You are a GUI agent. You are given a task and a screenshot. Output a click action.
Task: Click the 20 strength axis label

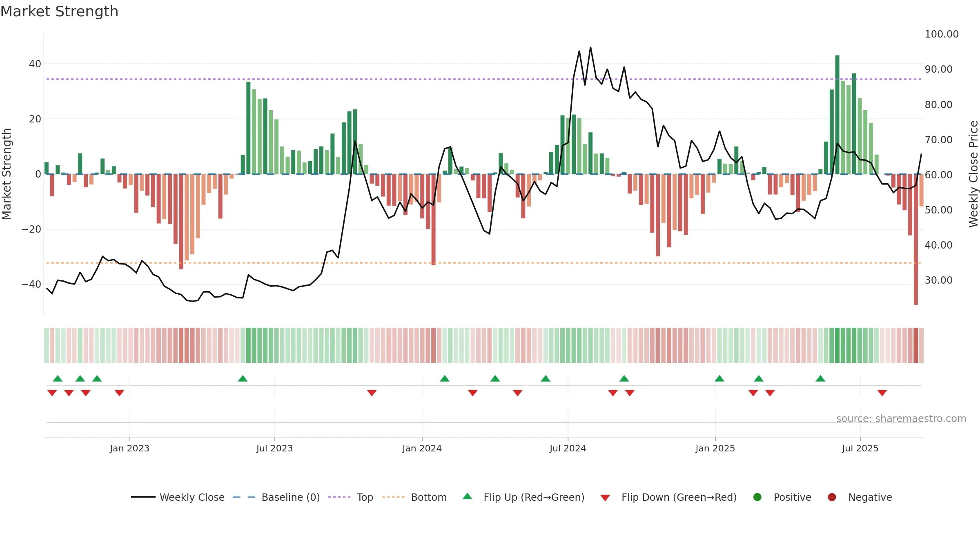pos(35,119)
